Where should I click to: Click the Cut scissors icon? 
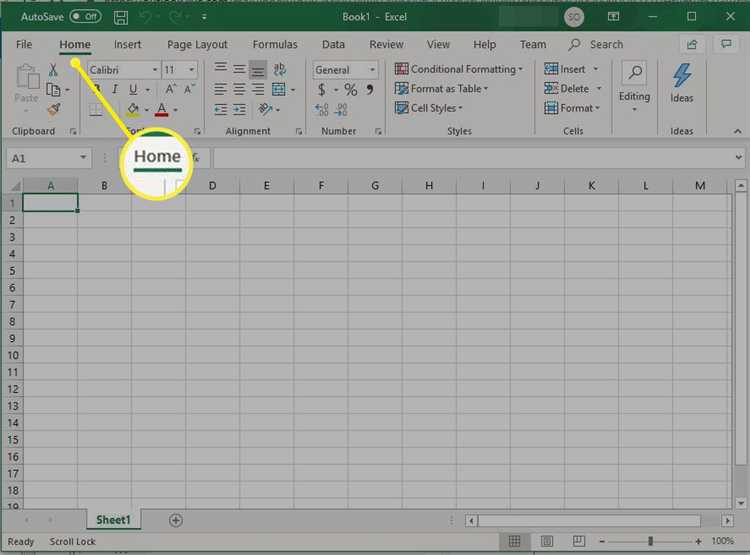click(x=53, y=70)
